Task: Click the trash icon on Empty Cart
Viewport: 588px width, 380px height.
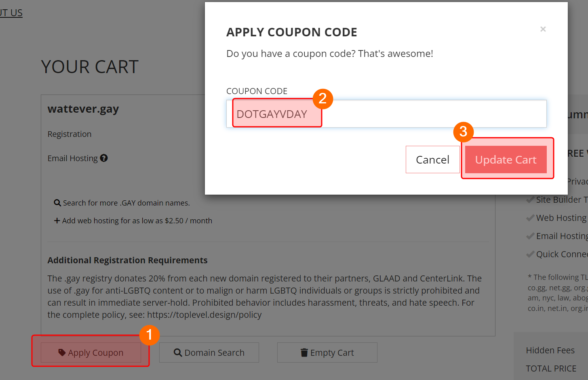Action: [x=304, y=353]
